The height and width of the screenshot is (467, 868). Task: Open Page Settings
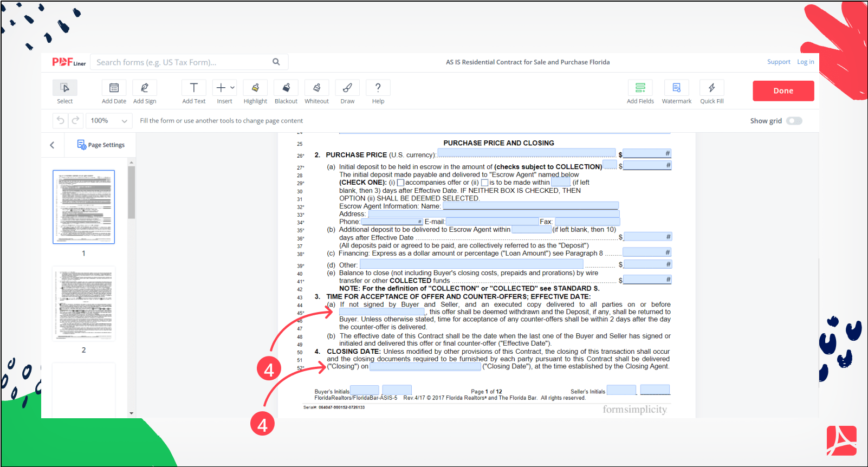click(101, 145)
